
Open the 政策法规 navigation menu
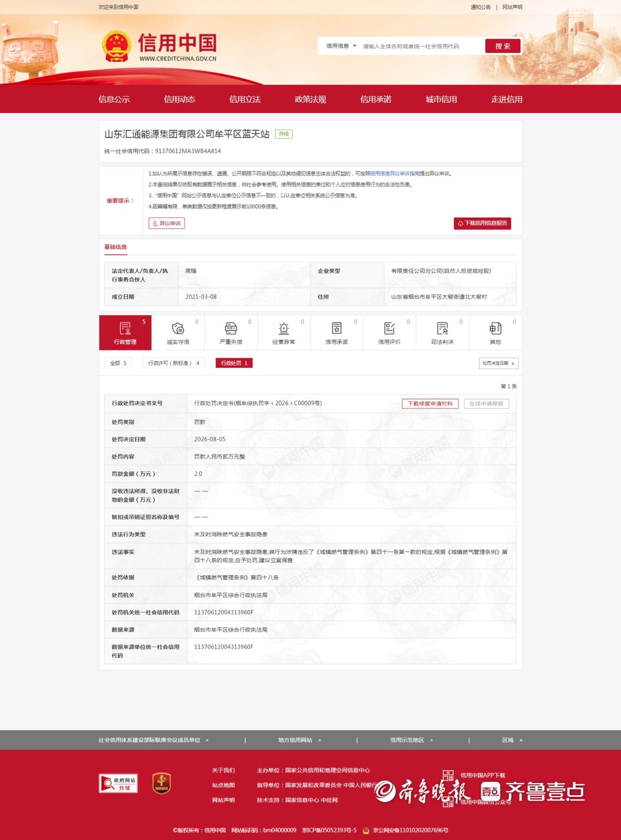click(310, 99)
